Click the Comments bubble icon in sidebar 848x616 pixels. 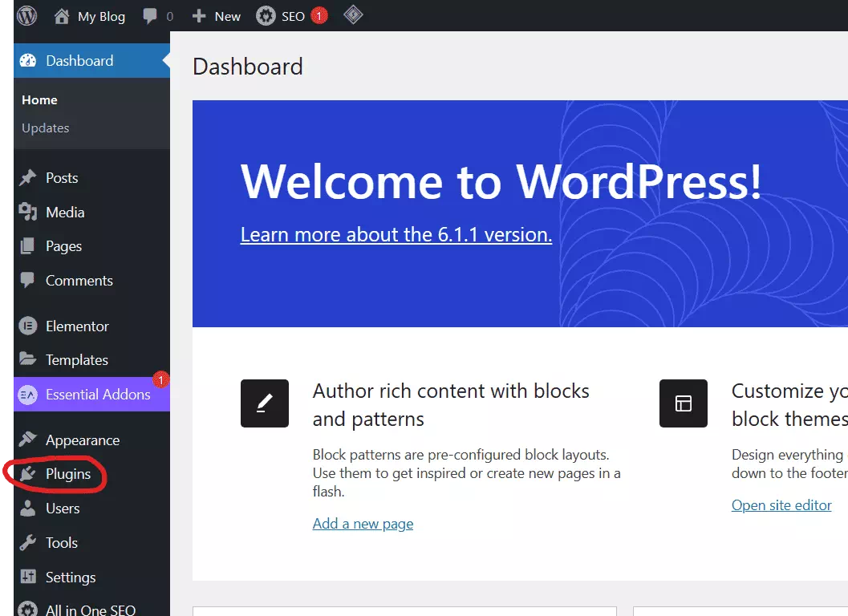coord(27,280)
